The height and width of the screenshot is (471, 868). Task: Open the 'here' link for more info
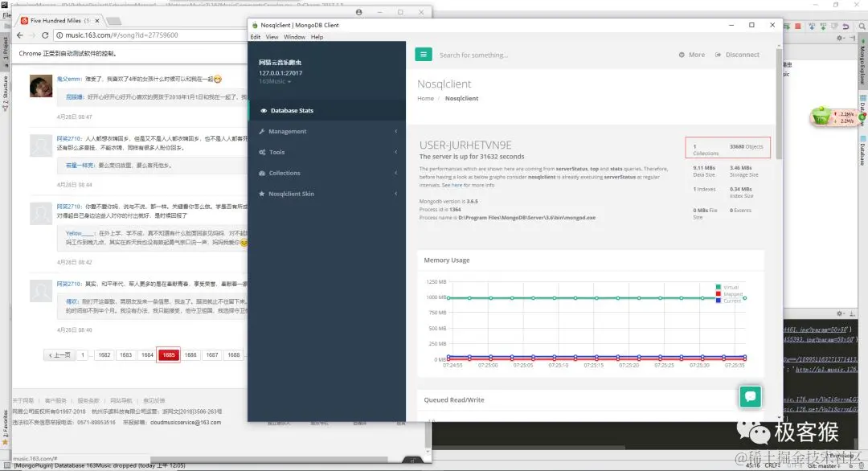click(x=457, y=185)
